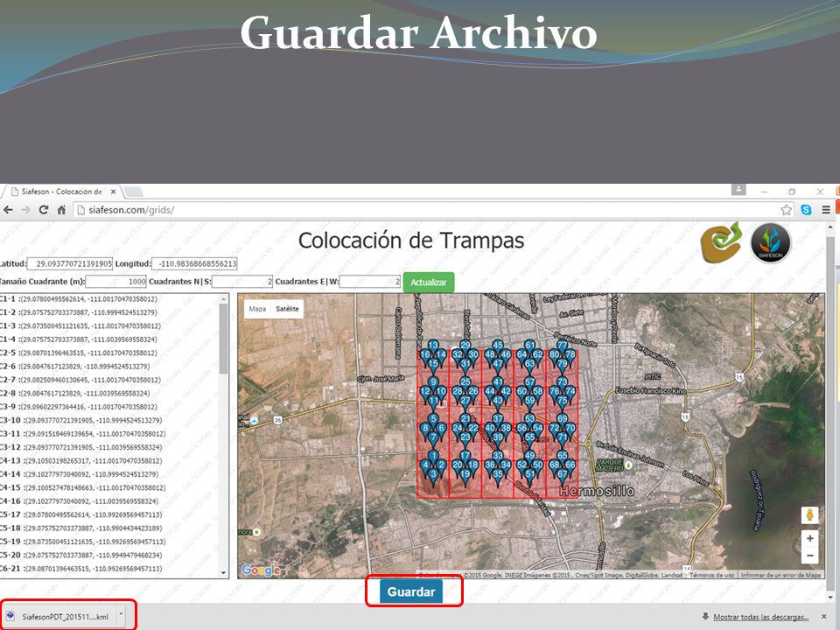Click the Chrome user profile icon
The image size is (840, 630).
[738, 190]
